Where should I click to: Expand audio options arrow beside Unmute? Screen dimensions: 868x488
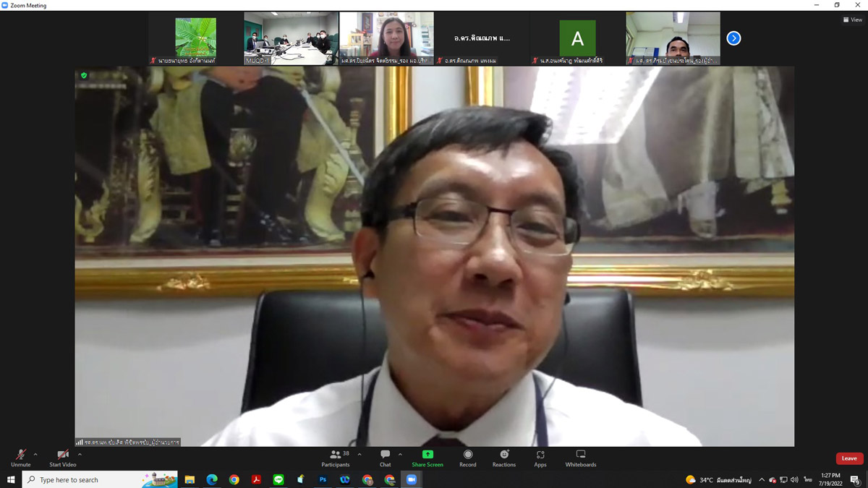[x=35, y=455]
